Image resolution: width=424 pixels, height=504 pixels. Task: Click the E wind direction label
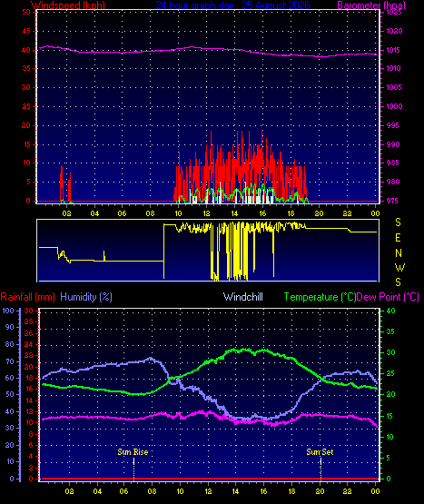(398, 238)
